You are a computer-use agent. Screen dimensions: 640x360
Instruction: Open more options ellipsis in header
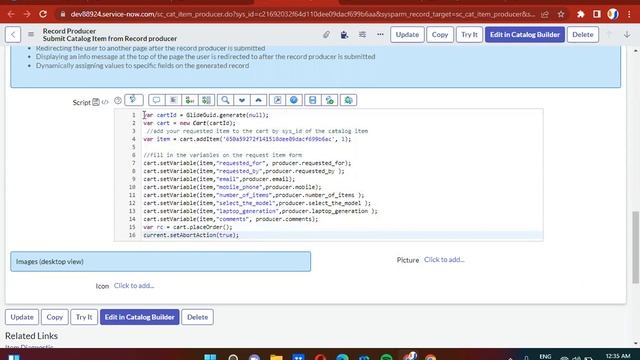380,35
